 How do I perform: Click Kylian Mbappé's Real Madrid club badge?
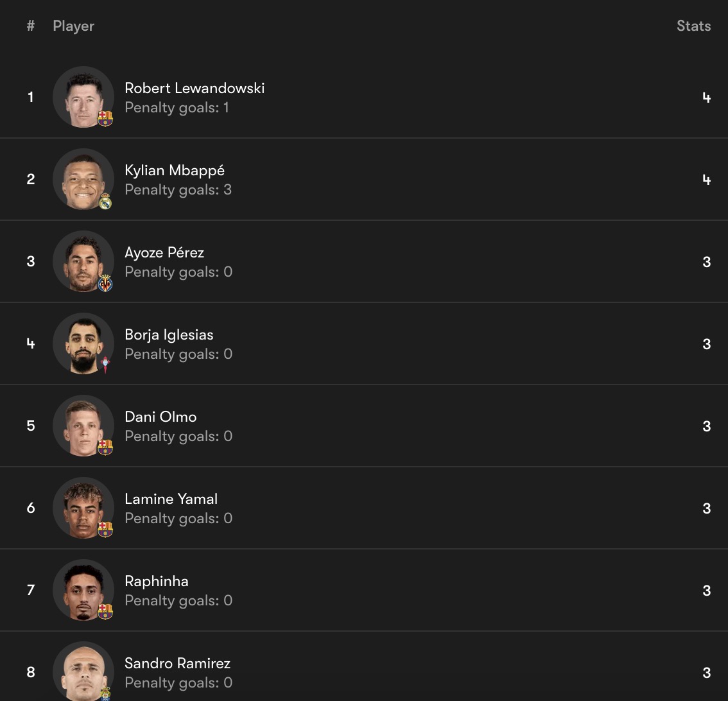pyautogui.click(x=105, y=201)
